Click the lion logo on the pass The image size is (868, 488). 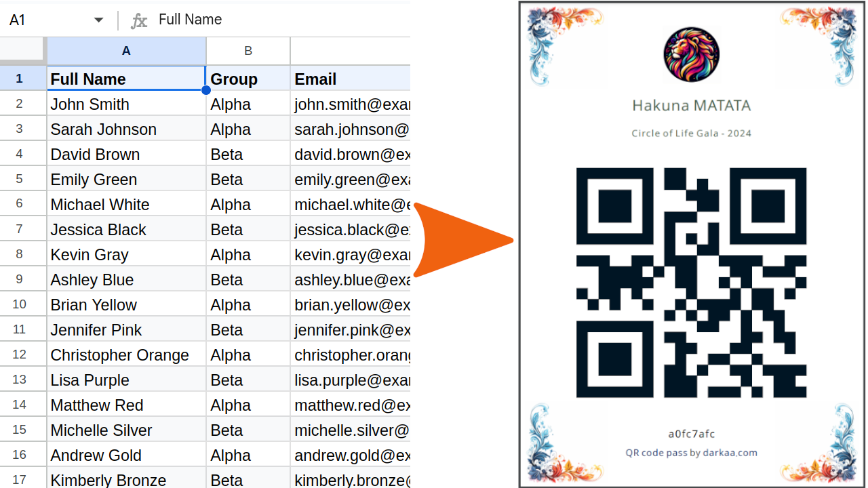[x=691, y=55]
